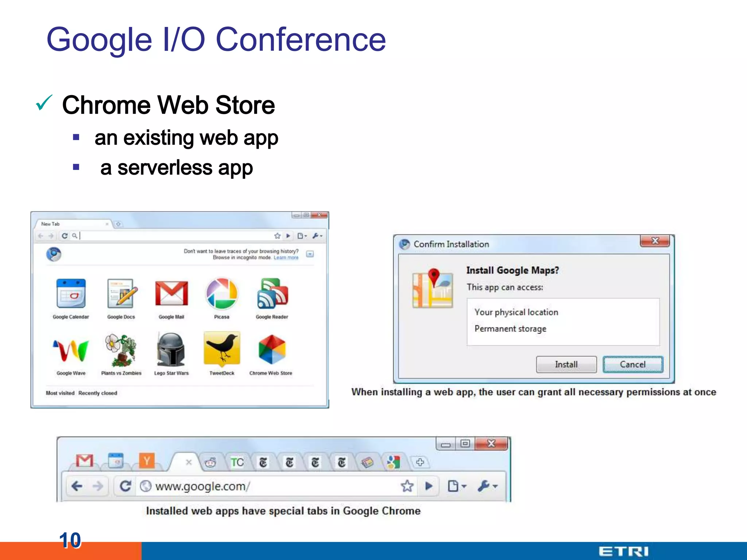Close the Confirm Installation dialog
The image size is (747, 560).
click(x=655, y=241)
